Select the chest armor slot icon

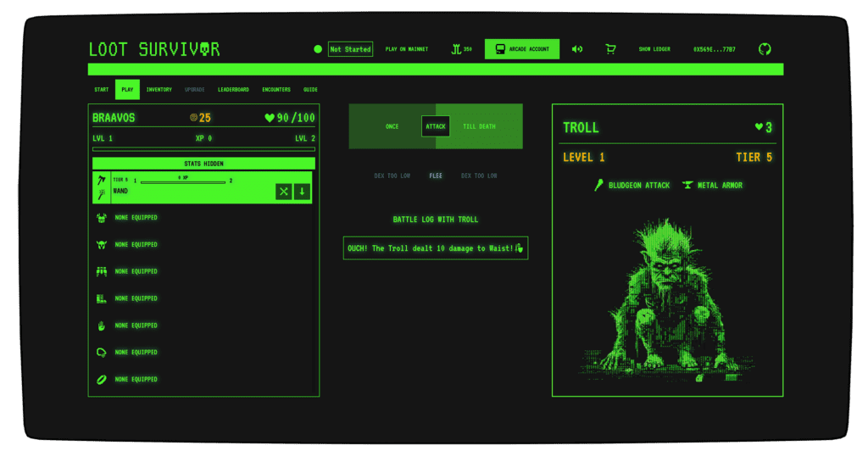(x=102, y=218)
